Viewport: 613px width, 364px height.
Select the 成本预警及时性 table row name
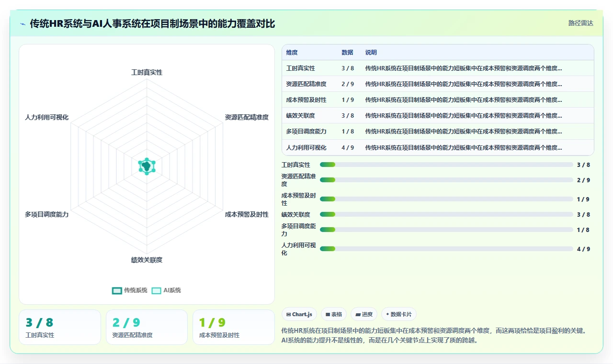tap(306, 100)
